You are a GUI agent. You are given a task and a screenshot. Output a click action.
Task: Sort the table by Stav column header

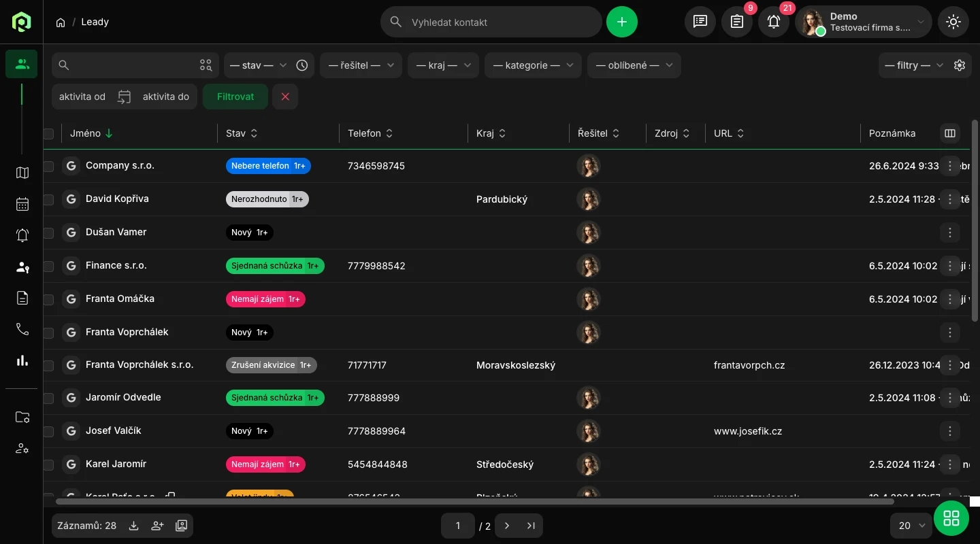pos(242,134)
